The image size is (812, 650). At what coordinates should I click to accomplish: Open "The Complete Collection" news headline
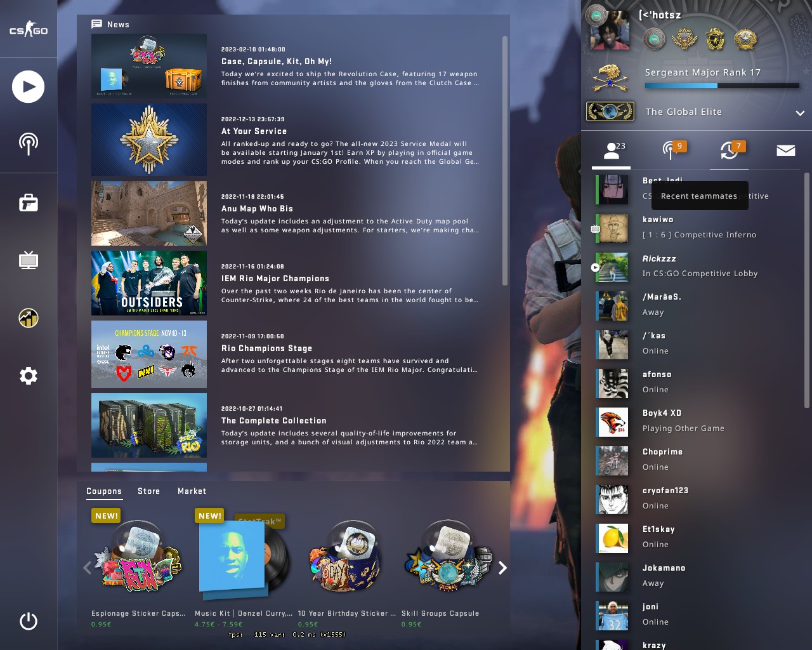pos(274,421)
